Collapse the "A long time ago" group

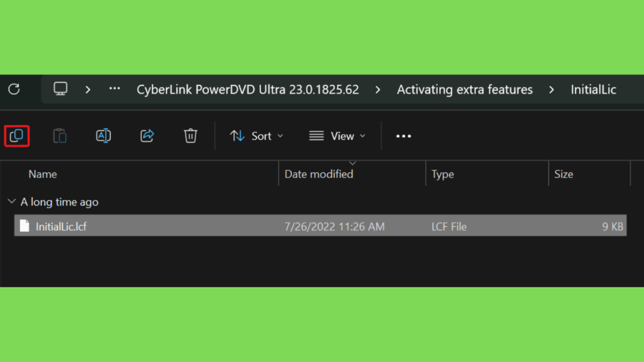(12, 202)
